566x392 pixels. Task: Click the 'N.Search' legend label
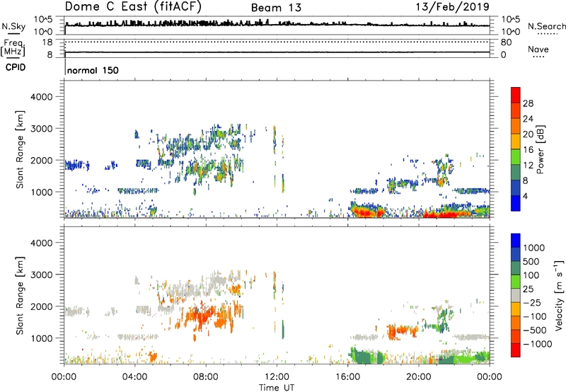click(546, 26)
